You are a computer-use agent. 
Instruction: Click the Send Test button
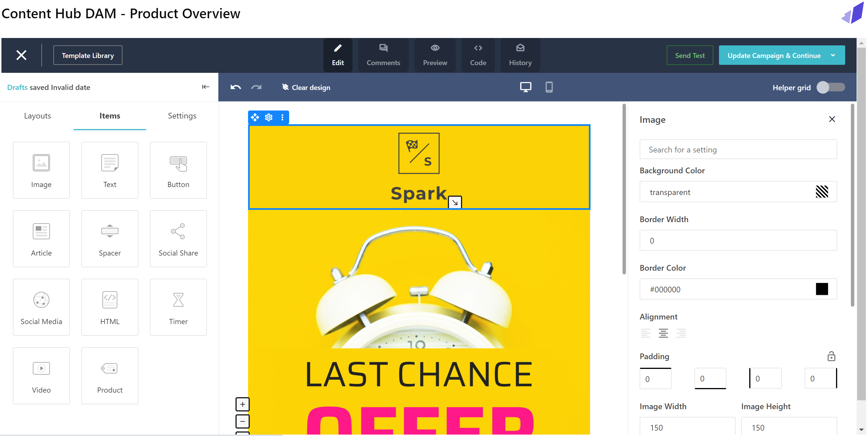pyautogui.click(x=689, y=56)
